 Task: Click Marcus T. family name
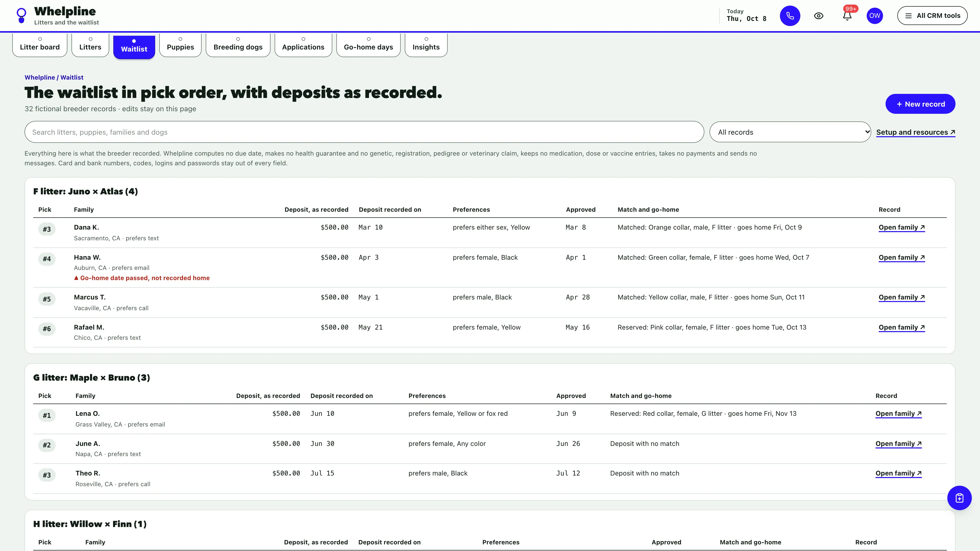click(90, 297)
